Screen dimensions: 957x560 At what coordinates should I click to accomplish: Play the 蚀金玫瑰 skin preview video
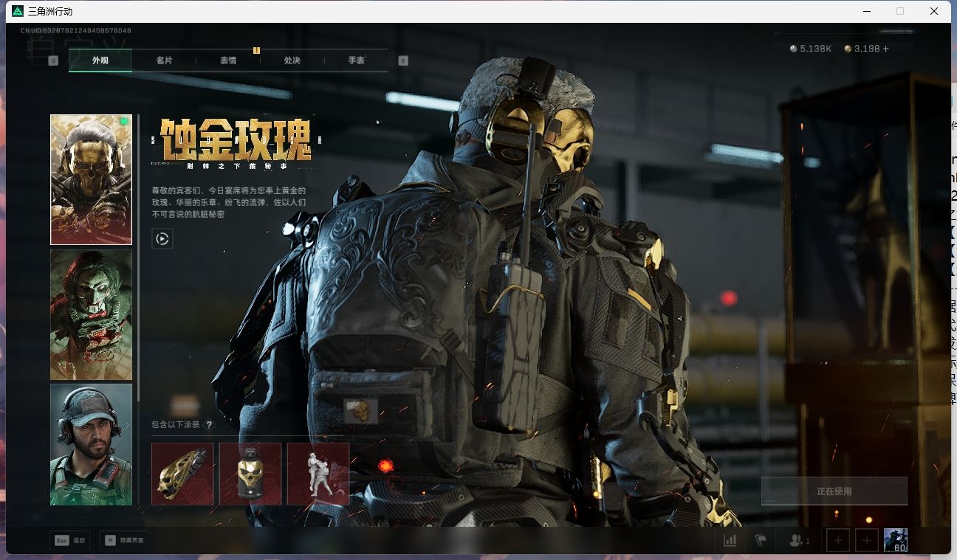[162, 238]
